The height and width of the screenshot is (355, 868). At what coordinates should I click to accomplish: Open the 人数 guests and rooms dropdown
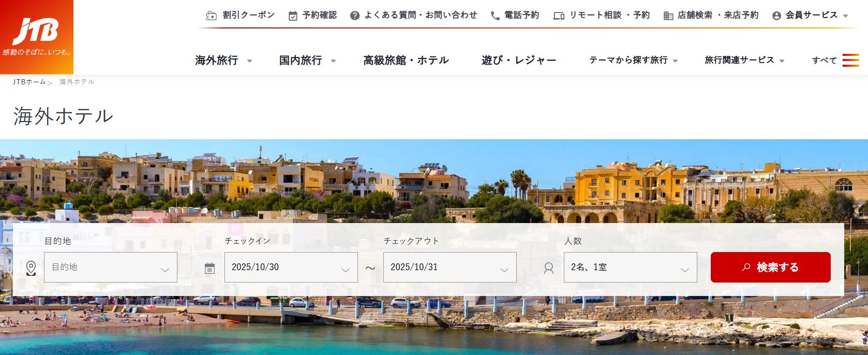click(x=631, y=267)
